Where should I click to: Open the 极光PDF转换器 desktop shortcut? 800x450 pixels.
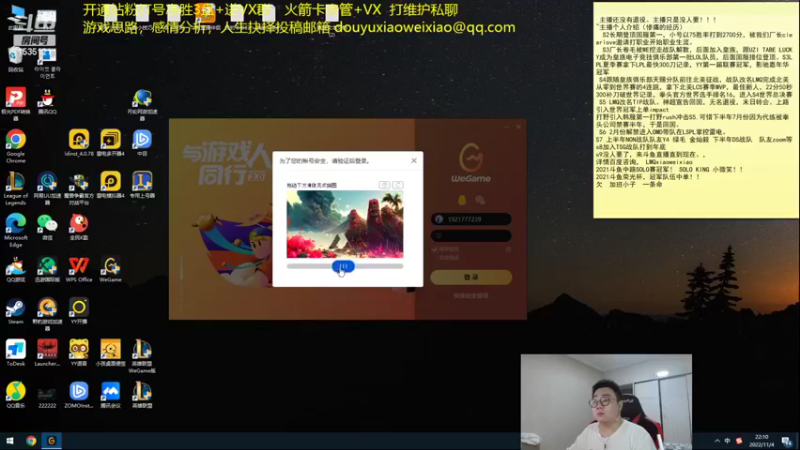16,104
